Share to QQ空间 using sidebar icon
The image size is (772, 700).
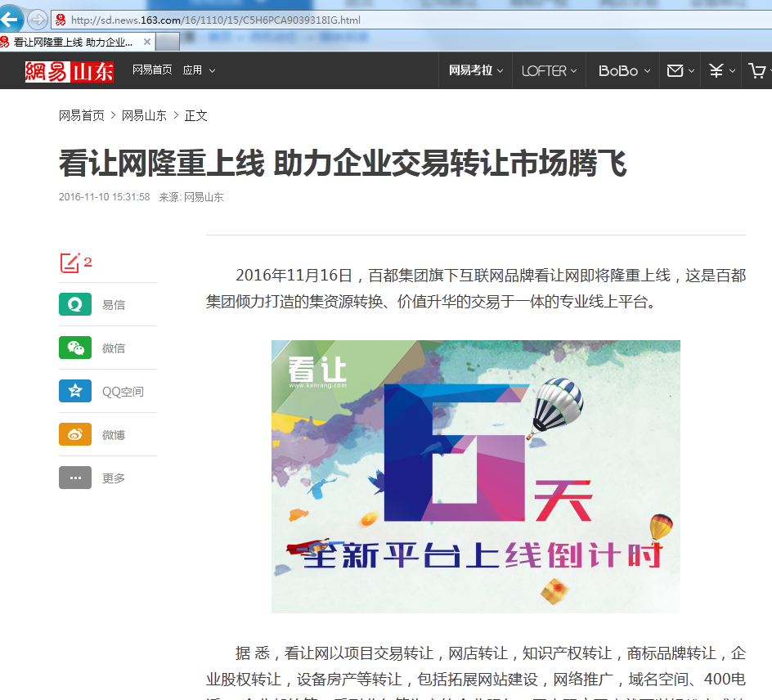coord(75,391)
